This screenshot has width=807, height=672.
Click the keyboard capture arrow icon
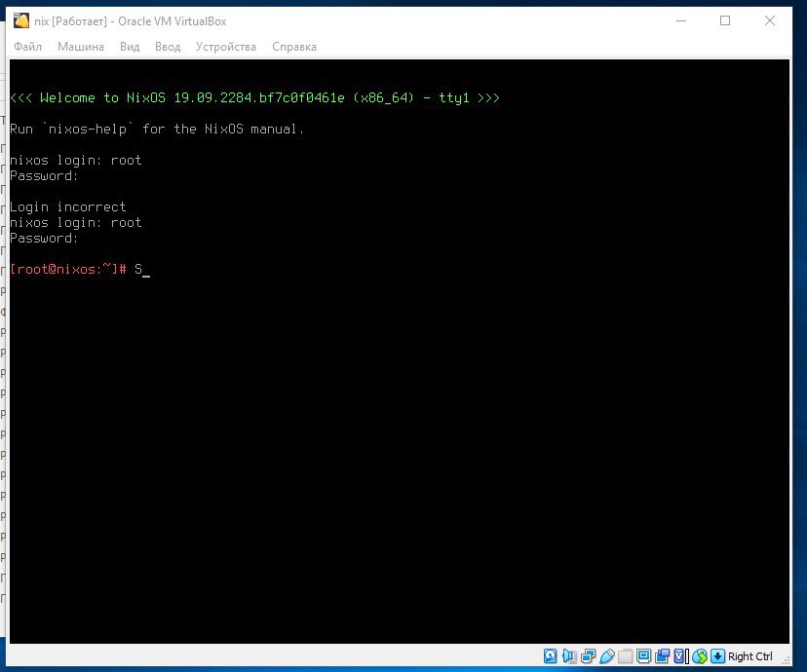[717, 655]
